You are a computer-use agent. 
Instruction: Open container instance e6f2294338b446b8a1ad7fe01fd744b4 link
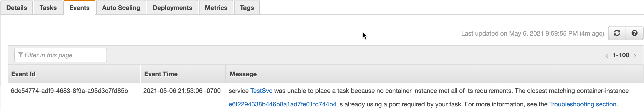282,104
